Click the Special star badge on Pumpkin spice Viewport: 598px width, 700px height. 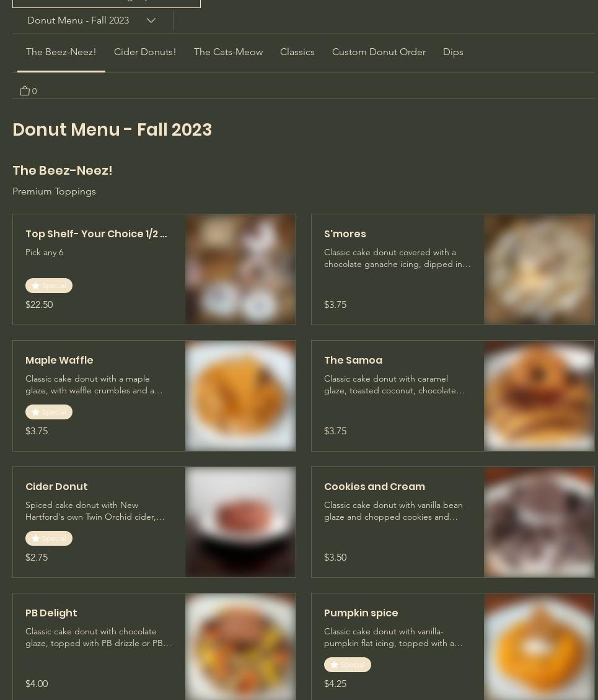pos(348,665)
